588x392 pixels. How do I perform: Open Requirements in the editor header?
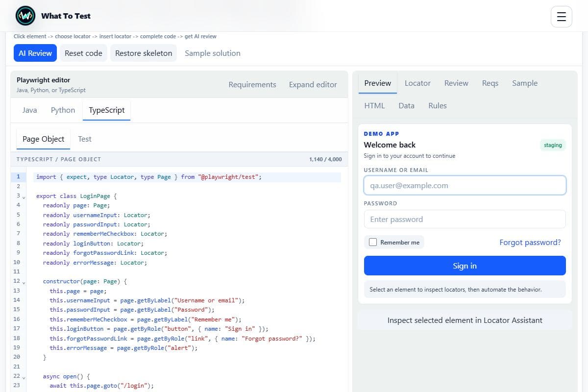[x=252, y=84]
